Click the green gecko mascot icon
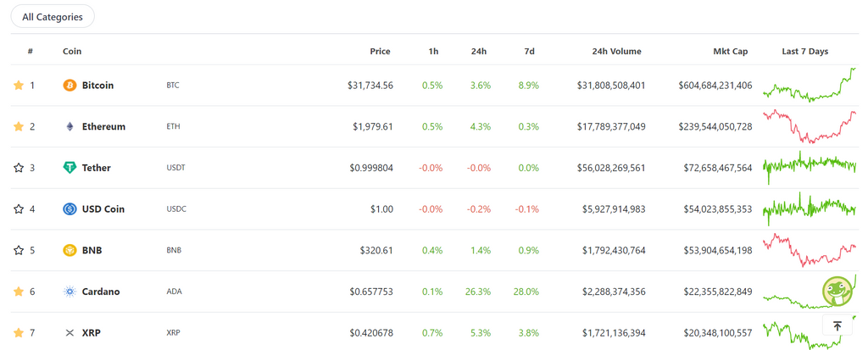The width and height of the screenshot is (868, 350). point(838,292)
